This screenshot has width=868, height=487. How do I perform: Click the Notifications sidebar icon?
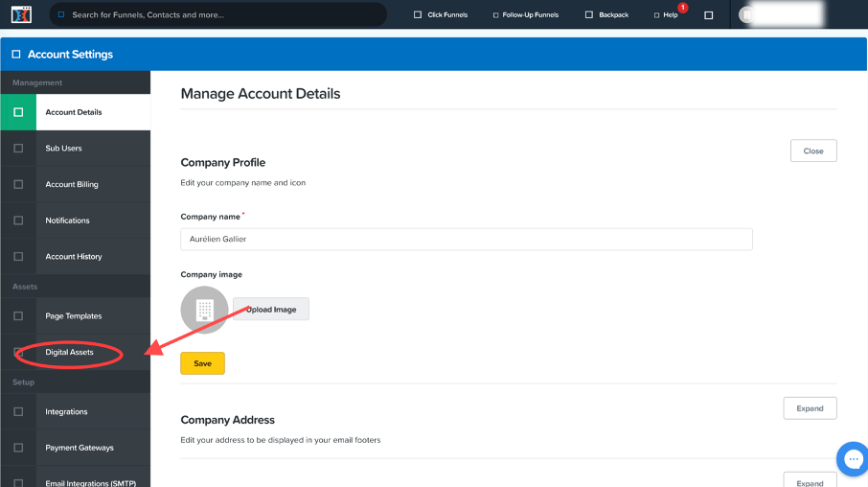(18, 220)
